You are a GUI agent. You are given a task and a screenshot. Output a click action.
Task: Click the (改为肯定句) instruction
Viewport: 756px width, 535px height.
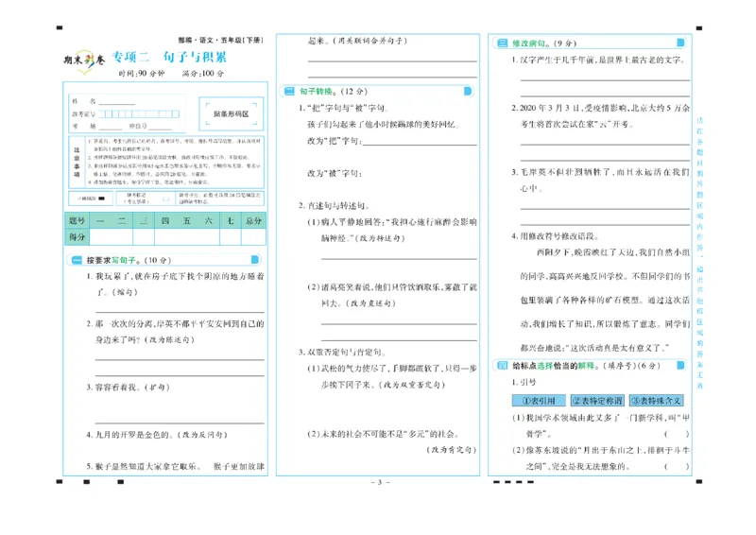click(x=452, y=450)
